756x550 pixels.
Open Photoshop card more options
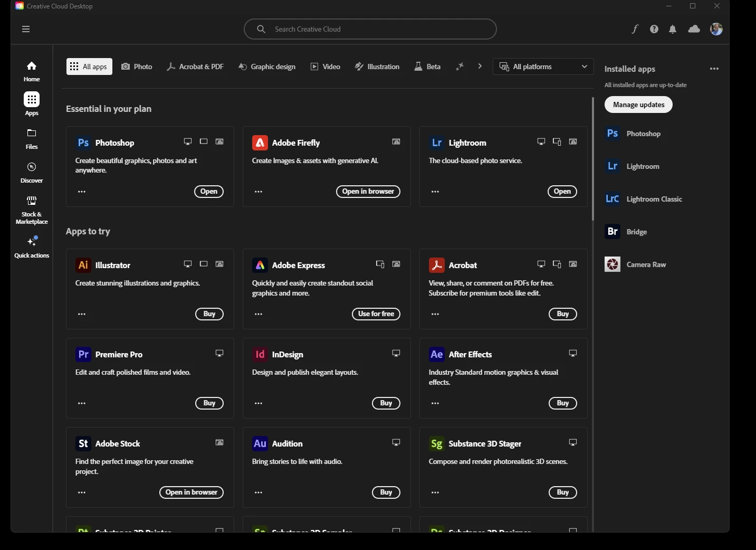point(82,192)
